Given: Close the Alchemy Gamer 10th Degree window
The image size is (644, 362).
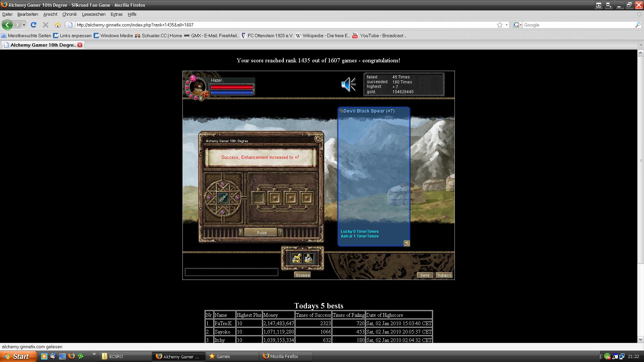Looking at the screenshot, I should coord(318,138).
